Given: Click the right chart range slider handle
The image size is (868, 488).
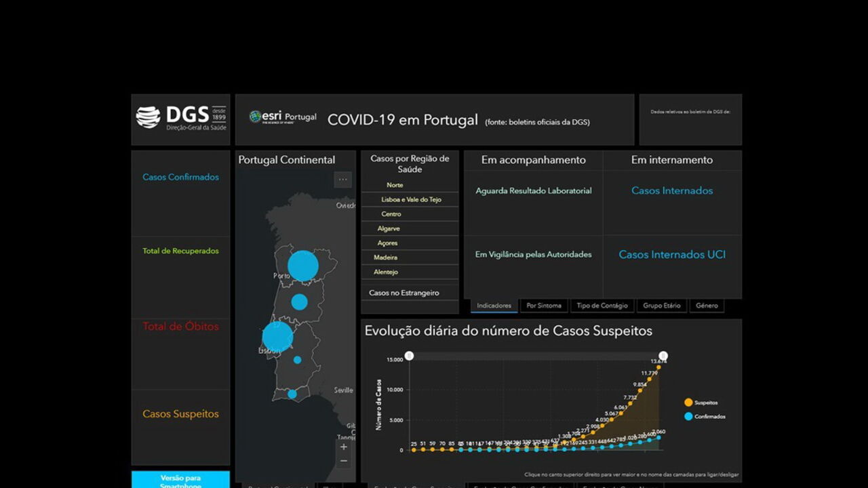Looking at the screenshot, I should (x=663, y=356).
